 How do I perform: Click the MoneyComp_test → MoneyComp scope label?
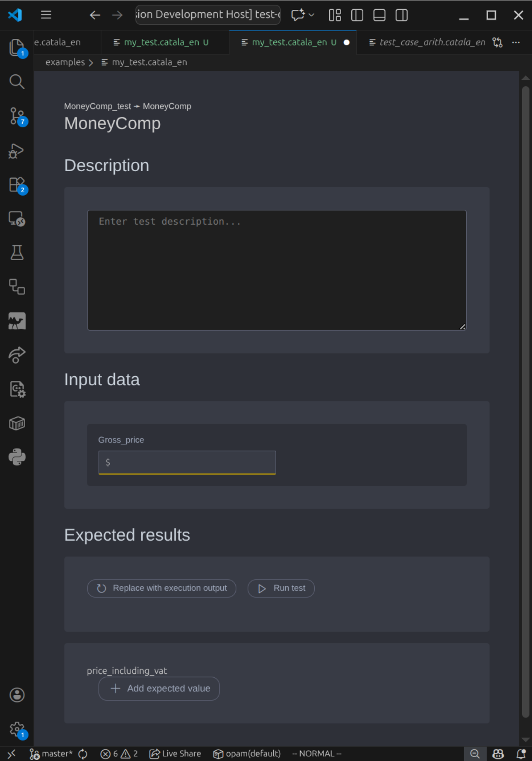coord(128,106)
